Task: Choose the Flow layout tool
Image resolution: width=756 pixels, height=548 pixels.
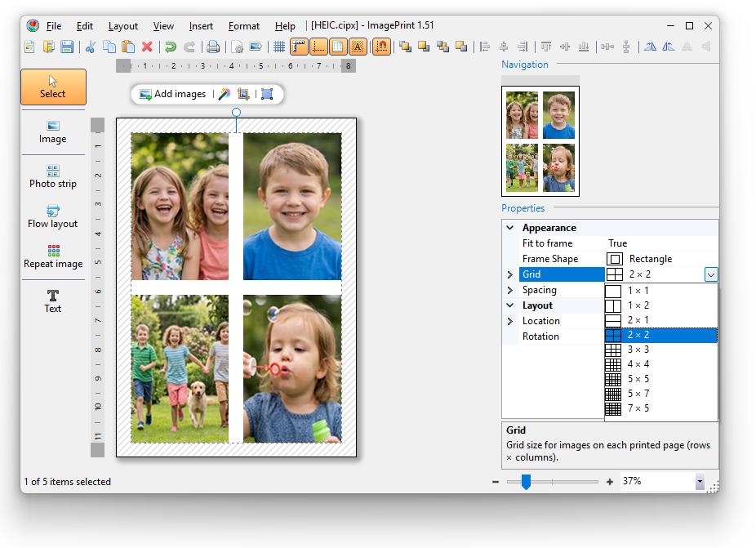Action: point(52,217)
